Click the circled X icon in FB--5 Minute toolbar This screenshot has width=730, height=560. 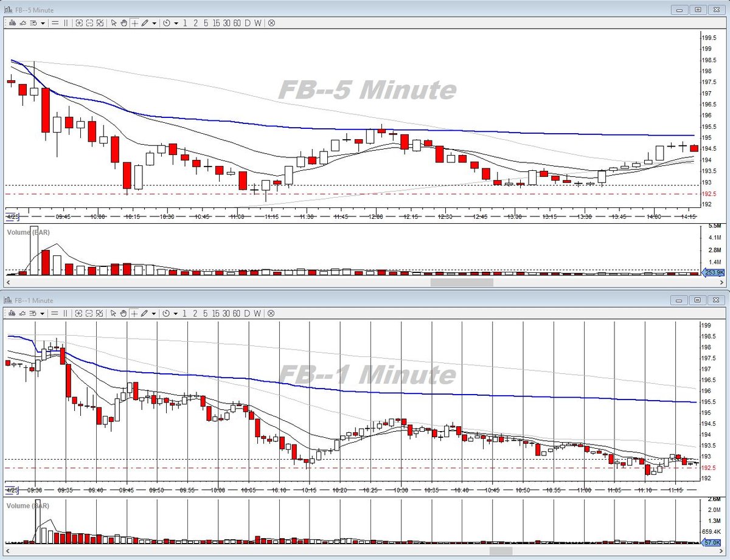click(271, 23)
